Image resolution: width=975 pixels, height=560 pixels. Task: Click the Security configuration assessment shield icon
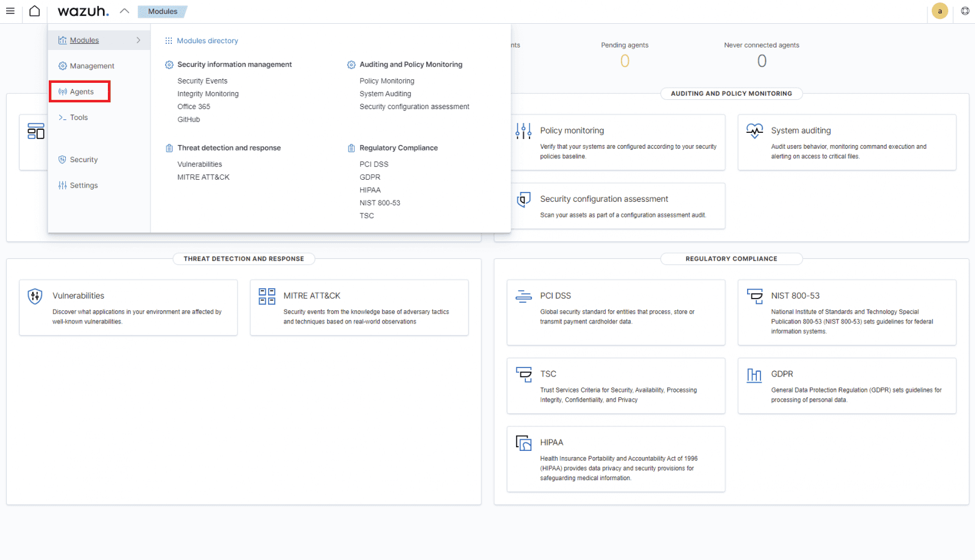[x=523, y=199]
